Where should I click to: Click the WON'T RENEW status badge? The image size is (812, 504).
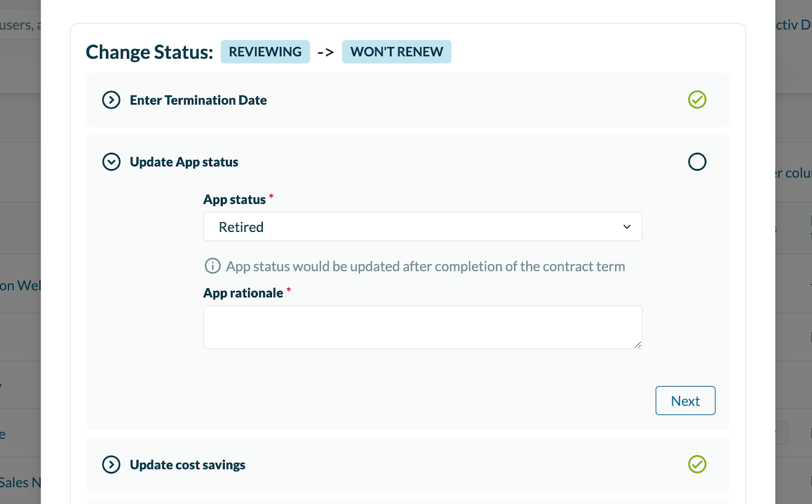tap(396, 52)
